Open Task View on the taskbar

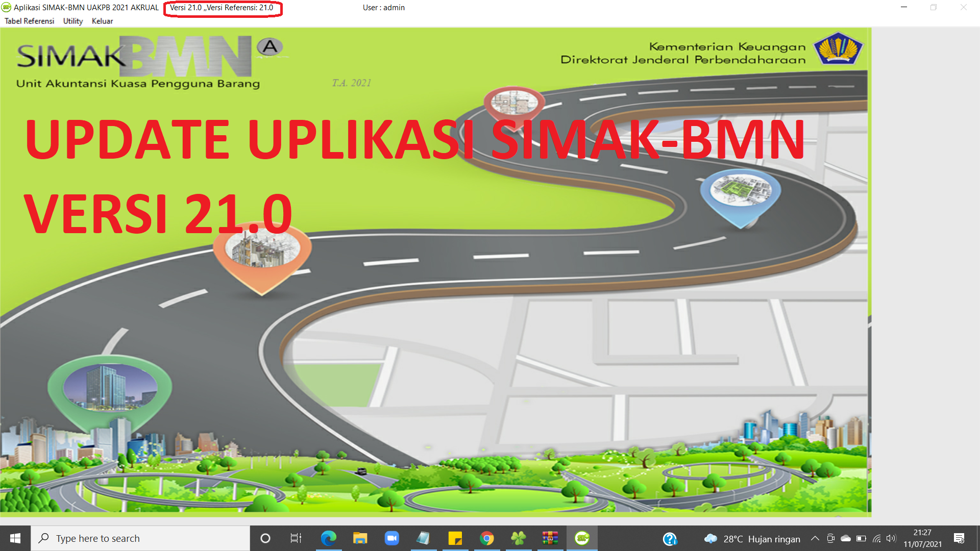tap(296, 538)
